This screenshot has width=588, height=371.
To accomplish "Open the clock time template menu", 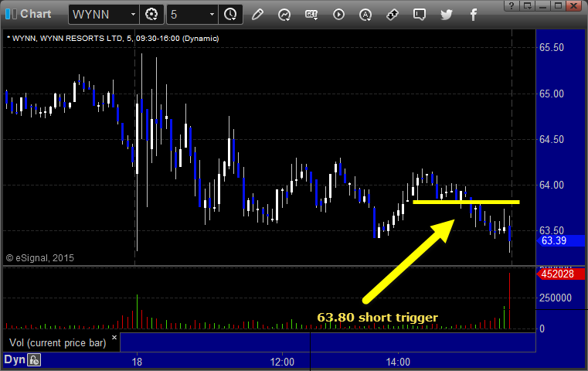I will coord(230,15).
